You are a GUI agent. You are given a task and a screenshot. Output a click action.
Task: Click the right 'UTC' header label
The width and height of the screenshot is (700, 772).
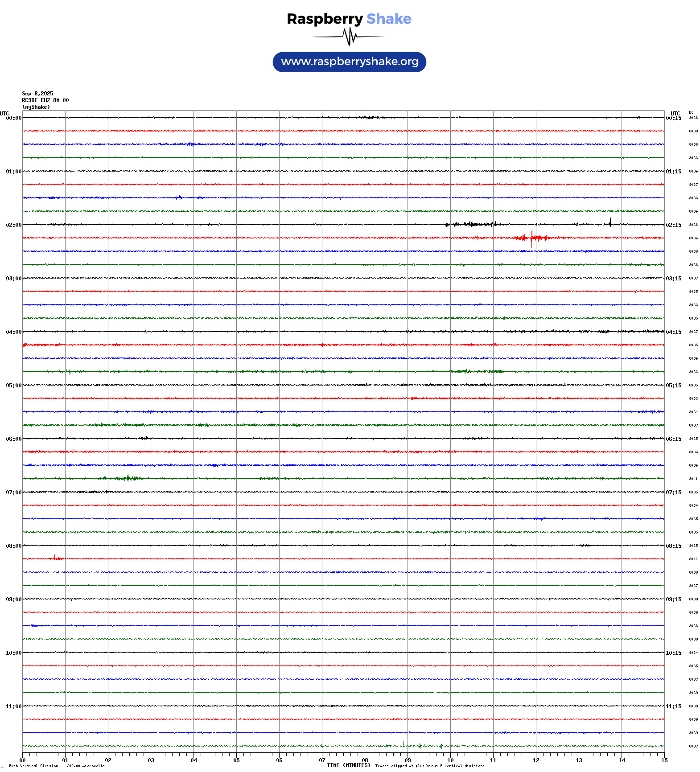click(675, 114)
